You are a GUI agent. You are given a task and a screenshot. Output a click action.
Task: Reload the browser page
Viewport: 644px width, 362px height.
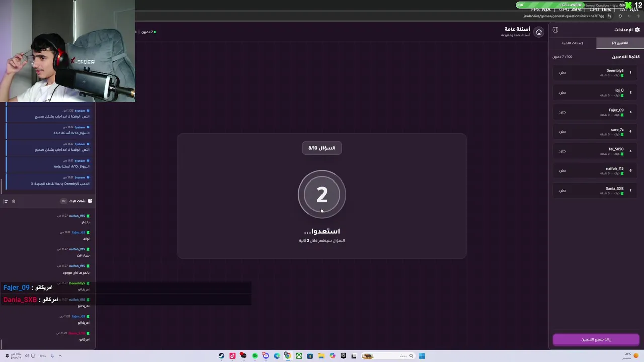click(x=620, y=16)
